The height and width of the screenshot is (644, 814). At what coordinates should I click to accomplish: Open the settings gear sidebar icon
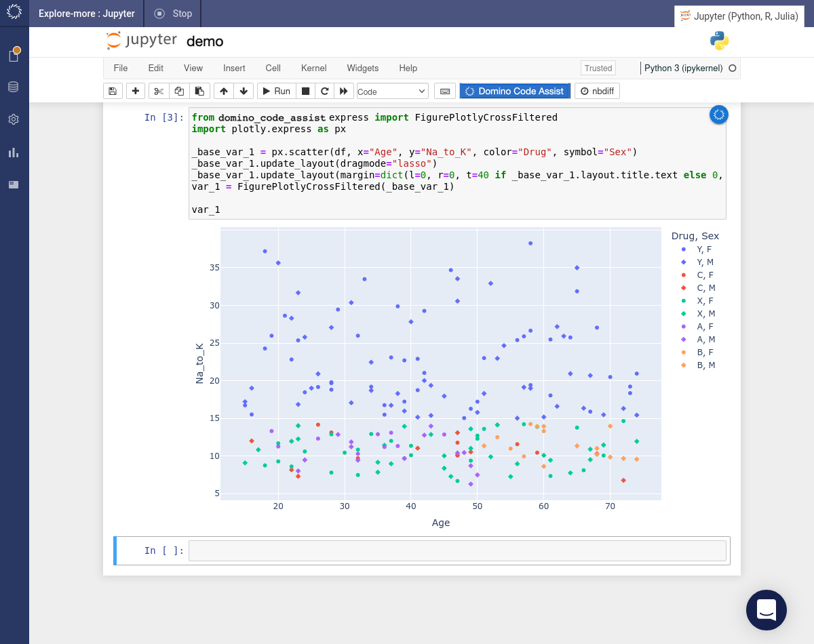click(x=14, y=119)
